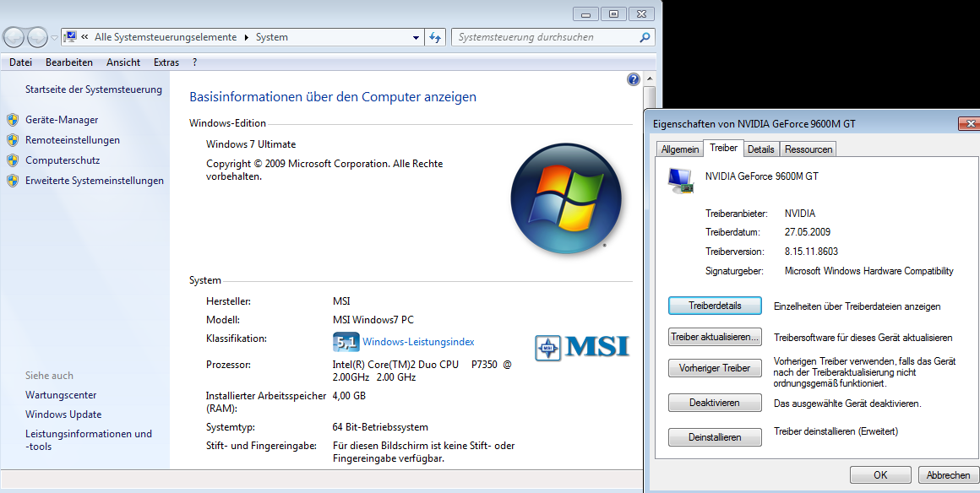Open the address bar history dropdown
The image size is (980, 493).
(416, 37)
